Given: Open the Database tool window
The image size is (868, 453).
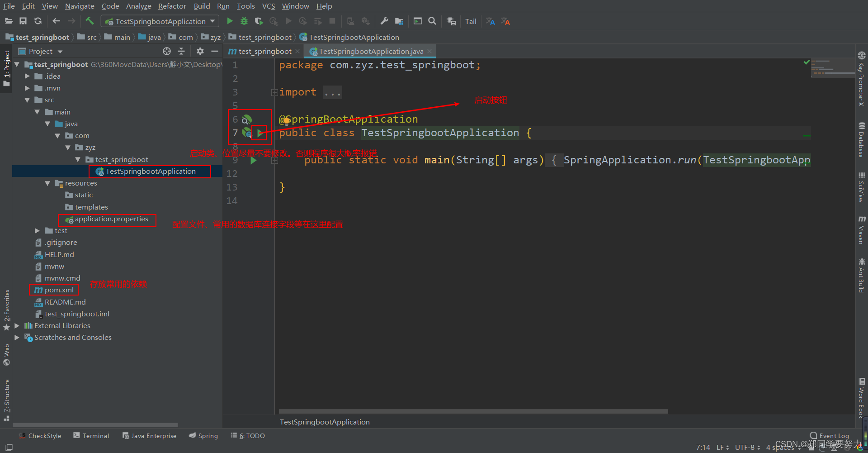Looking at the screenshot, I should point(862,140).
